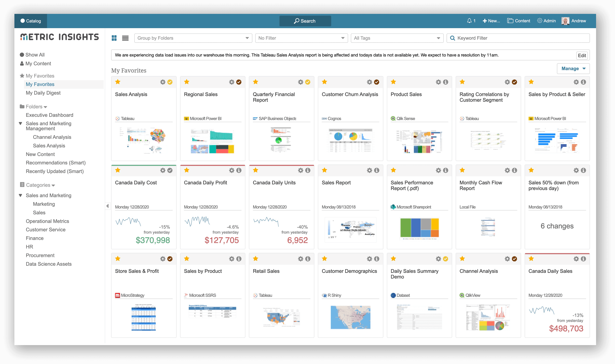Toggle favorite star on Customer Demographics
Screen dimensions: 615x364
point(325,259)
